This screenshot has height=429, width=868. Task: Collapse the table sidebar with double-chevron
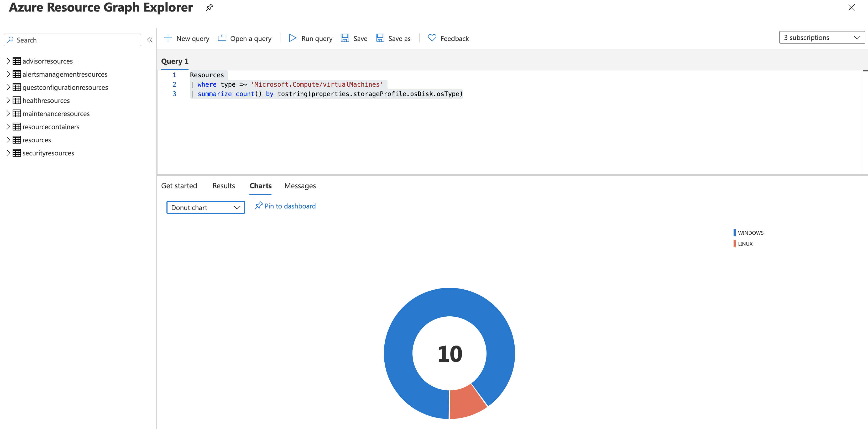pos(150,40)
